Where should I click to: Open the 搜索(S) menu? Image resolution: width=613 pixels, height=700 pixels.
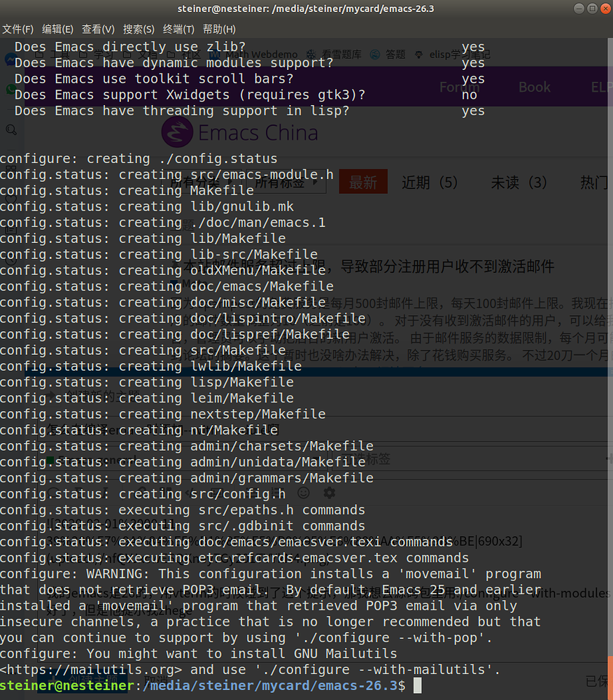pyautogui.click(x=139, y=29)
